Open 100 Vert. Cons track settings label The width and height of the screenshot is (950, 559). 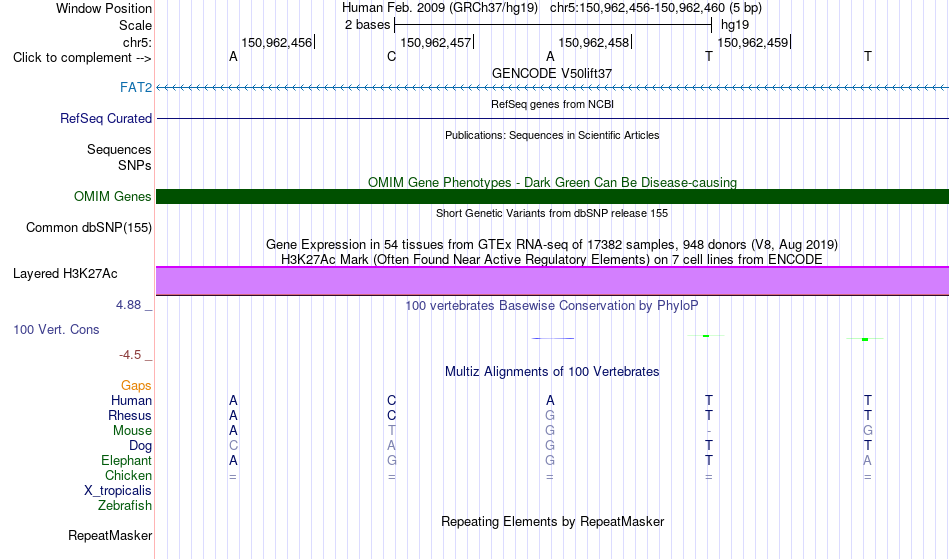56,329
